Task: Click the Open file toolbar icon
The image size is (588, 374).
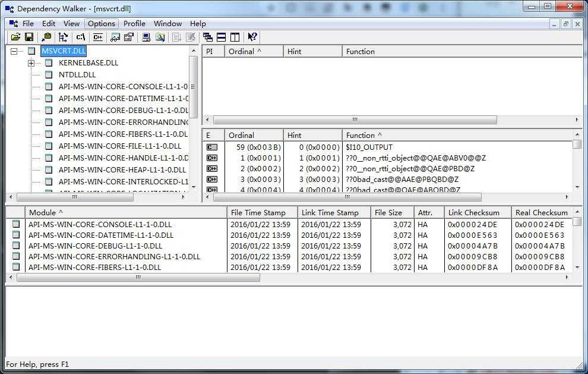Action: point(16,37)
